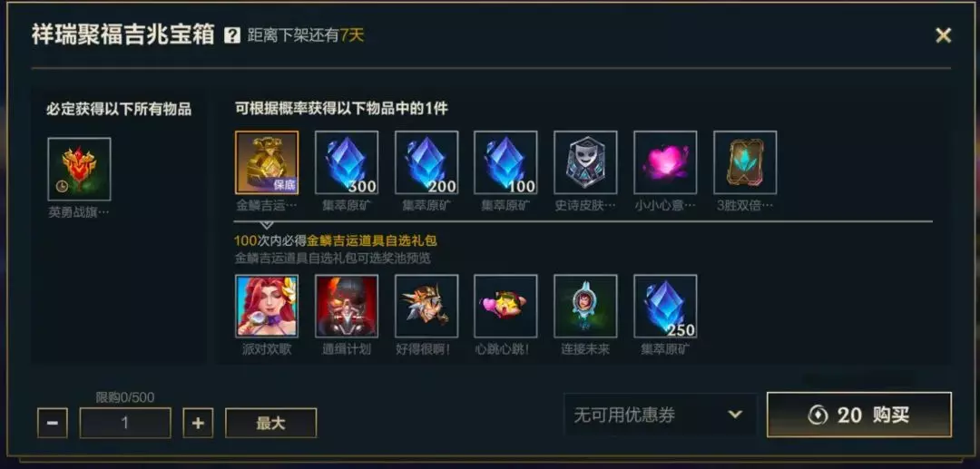Click the 3胜双倍 card icon
This screenshot has height=469, width=980.
click(x=745, y=162)
